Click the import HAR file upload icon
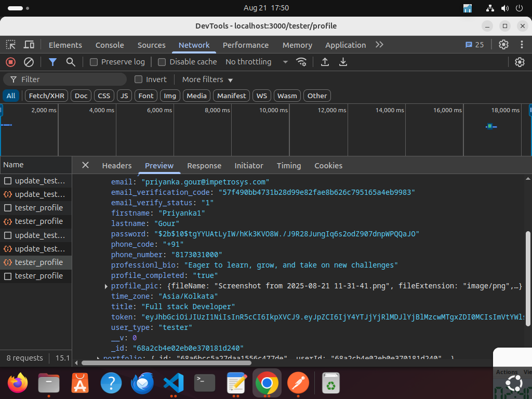This screenshot has height=399, width=532. click(x=325, y=62)
